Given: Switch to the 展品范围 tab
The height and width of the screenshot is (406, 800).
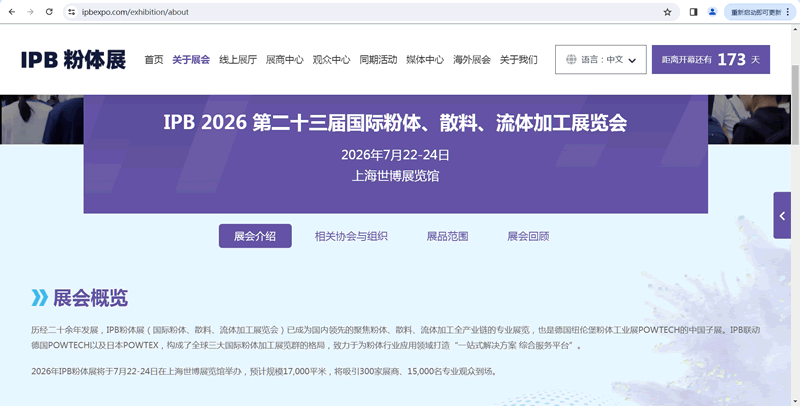Looking at the screenshot, I should click(447, 236).
